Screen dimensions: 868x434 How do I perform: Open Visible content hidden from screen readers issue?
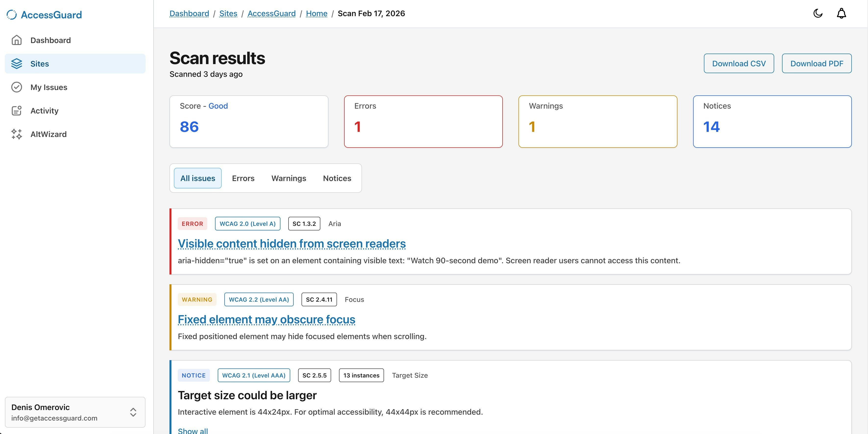(292, 244)
